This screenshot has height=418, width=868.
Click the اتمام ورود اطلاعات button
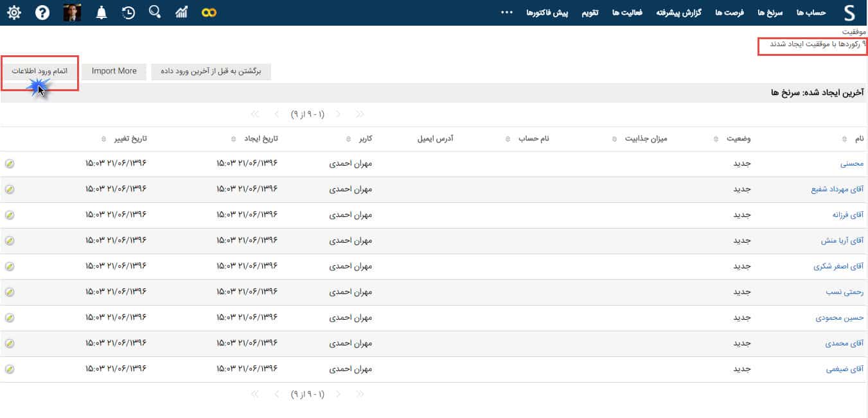click(40, 71)
